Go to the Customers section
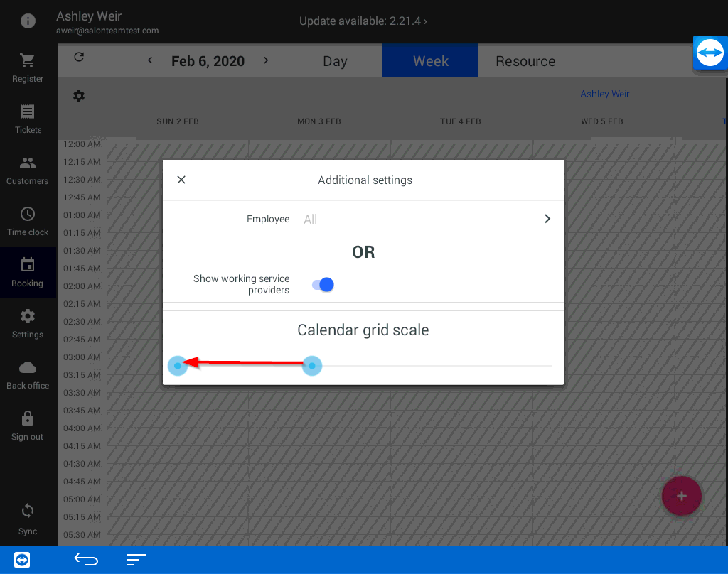 28,163
